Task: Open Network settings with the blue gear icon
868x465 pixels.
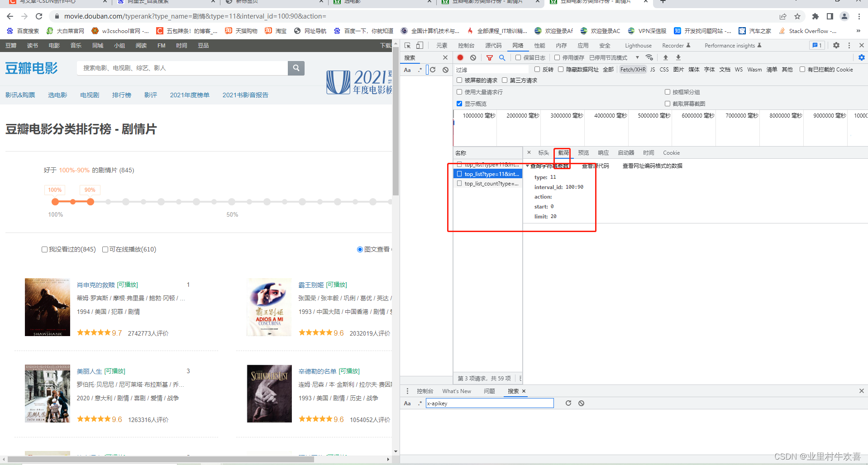Action: pos(862,57)
